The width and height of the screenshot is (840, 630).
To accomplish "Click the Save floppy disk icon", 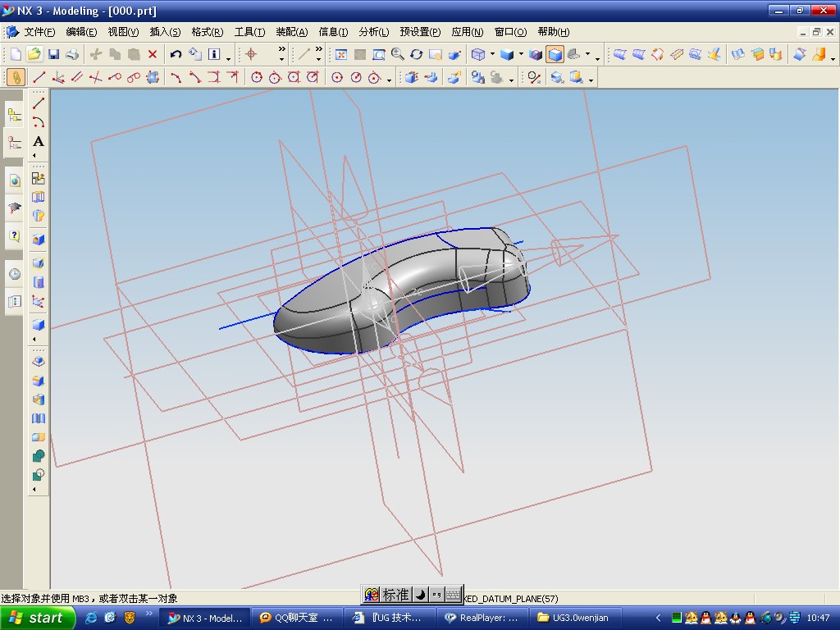I will (53, 54).
